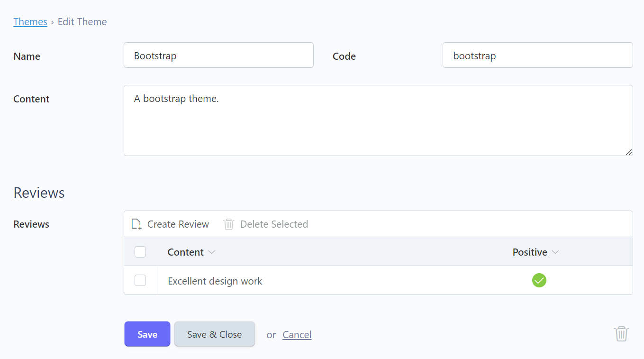Check the 'Excellent design work' row checkbox
This screenshot has height=359, width=644.
pyautogui.click(x=140, y=280)
